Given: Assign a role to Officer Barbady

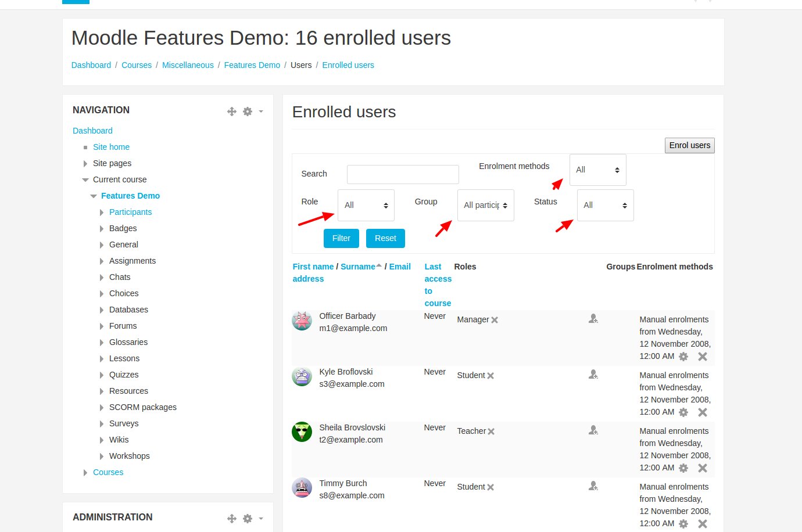Looking at the screenshot, I should [x=593, y=318].
